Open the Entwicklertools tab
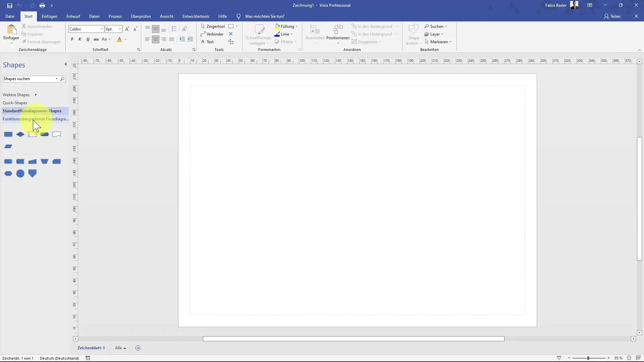The height and width of the screenshot is (362, 644). [x=196, y=16]
